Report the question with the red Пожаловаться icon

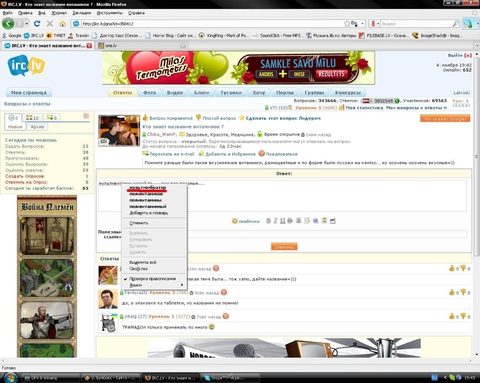point(262,154)
